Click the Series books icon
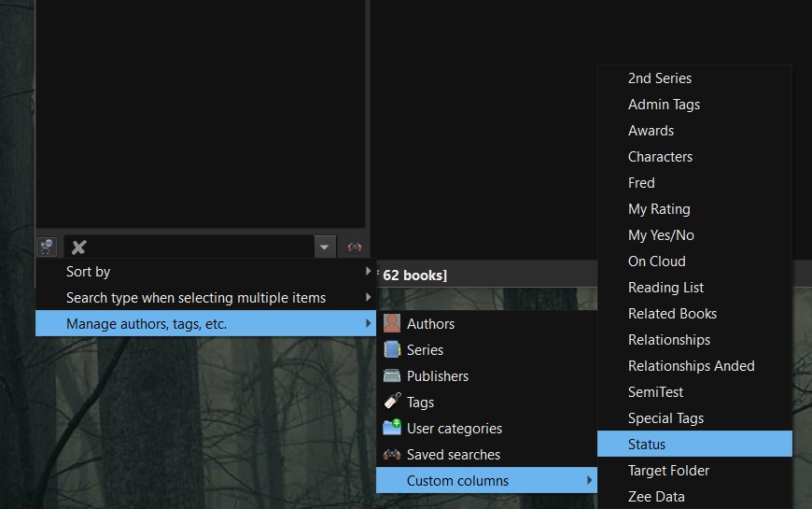This screenshot has width=812, height=509. (x=392, y=350)
